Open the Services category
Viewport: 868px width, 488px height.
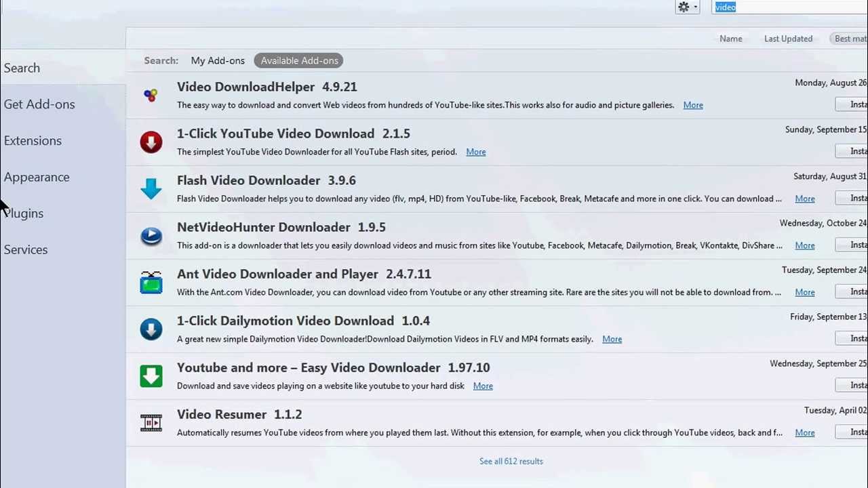click(62, 249)
